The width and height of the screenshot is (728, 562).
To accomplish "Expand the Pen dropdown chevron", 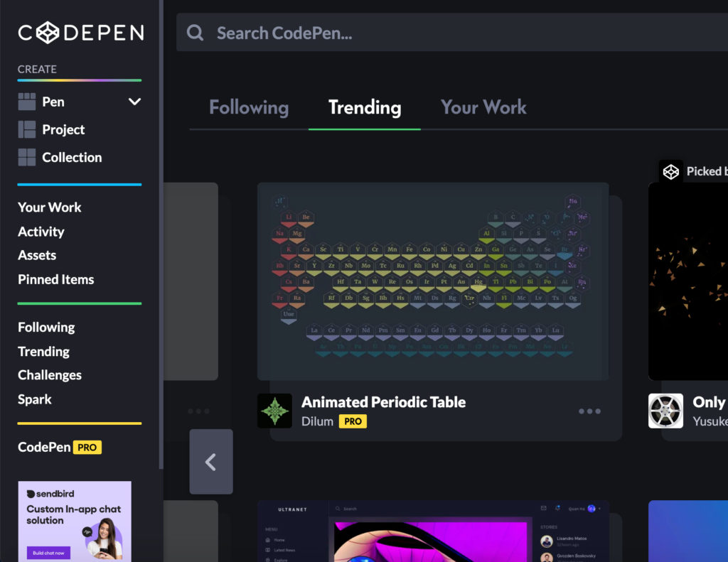I will pos(134,102).
